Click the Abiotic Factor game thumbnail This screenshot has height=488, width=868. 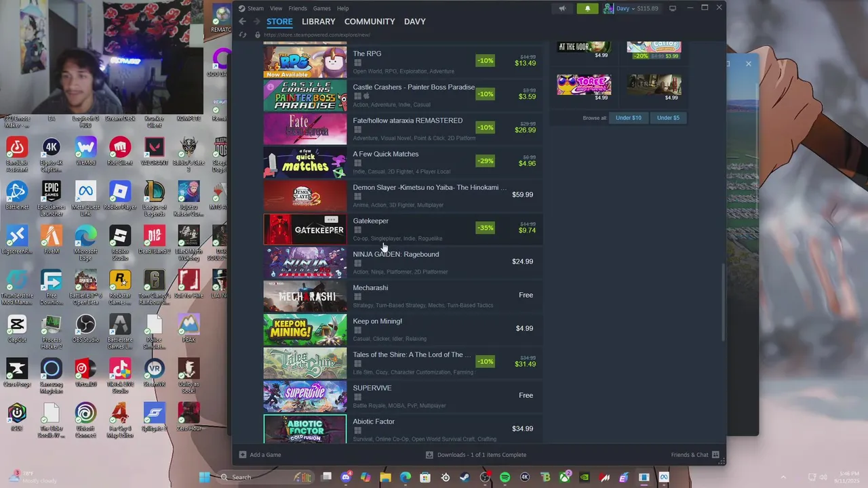[305, 429]
